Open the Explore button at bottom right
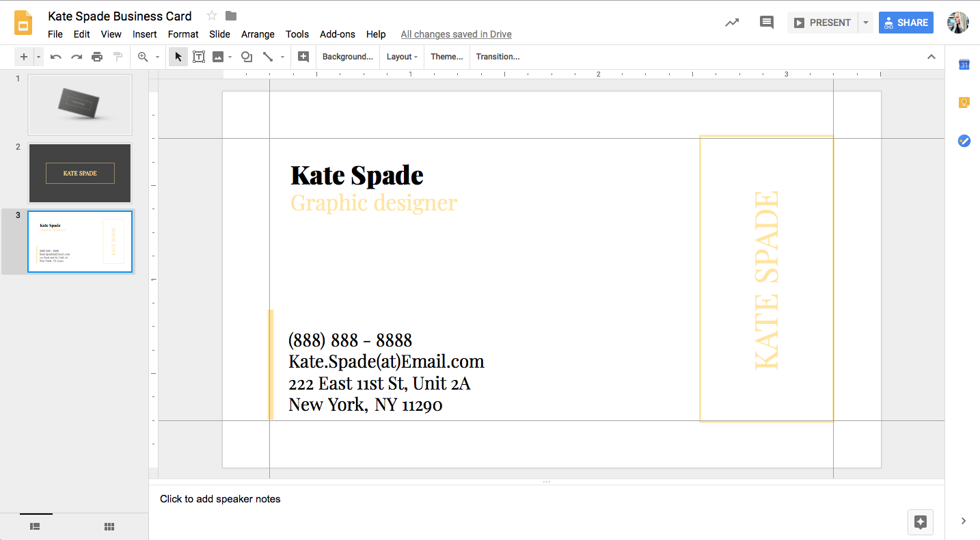The height and width of the screenshot is (540, 980). [920, 522]
